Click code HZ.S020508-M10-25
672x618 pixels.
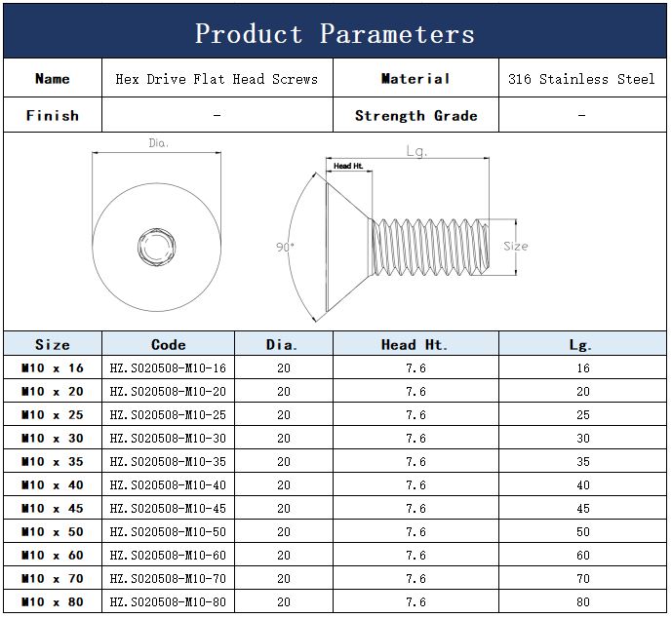pos(168,414)
